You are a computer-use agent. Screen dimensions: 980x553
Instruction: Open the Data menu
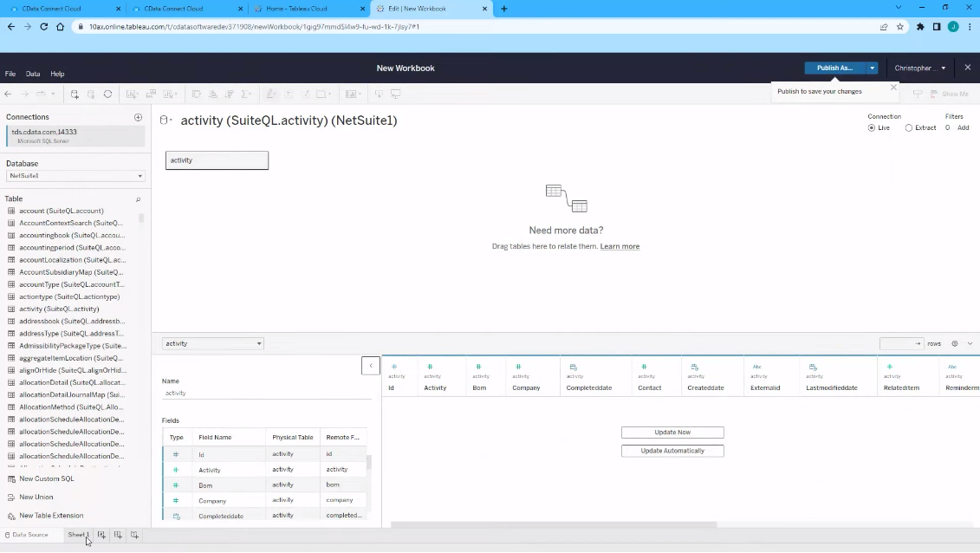click(x=32, y=74)
